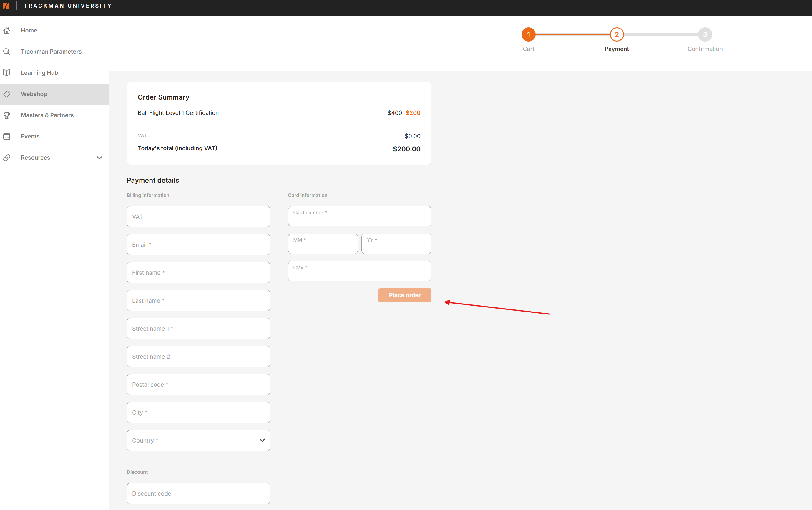Click the Ball Flight Level 1 Certification item
Image resolution: width=812 pixels, height=510 pixels.
178,113
